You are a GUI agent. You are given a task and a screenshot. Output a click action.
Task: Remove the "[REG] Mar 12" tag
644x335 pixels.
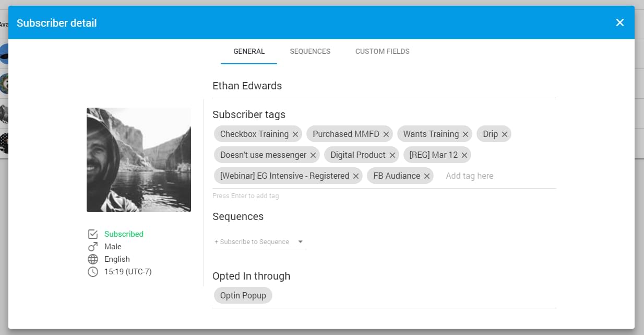[463, 155]
